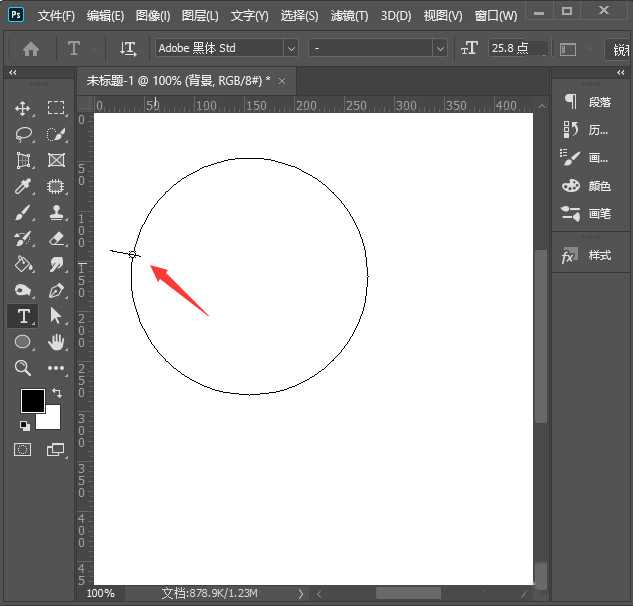Activate the Hand tool

point(56,342)
